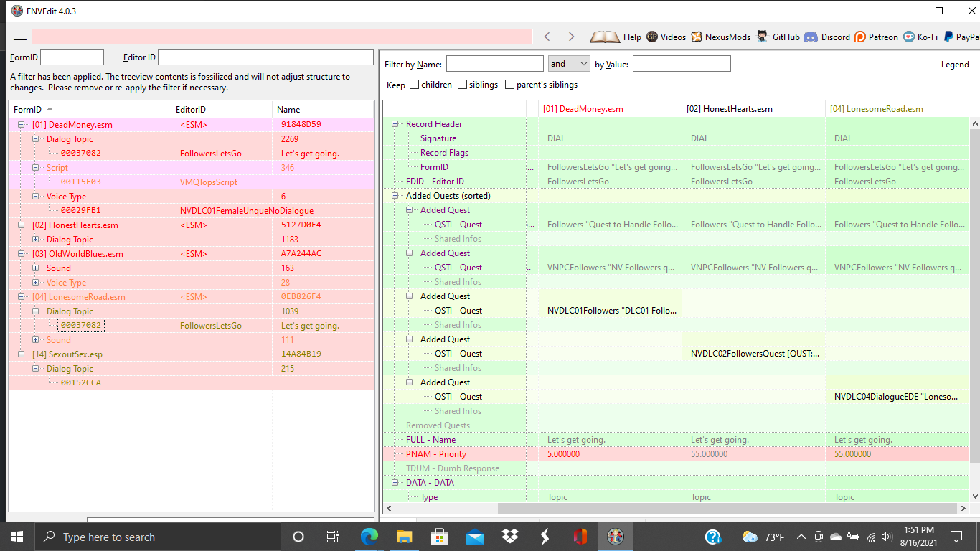This screenshot has width=980, height=551.
Task: Open the hamburger main menu
Action: [x=20, y=37]
